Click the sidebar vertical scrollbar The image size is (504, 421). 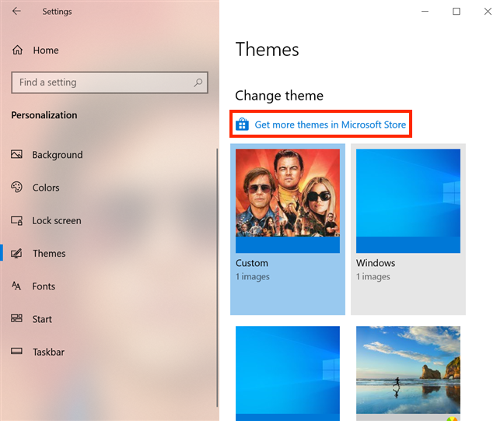217,278
